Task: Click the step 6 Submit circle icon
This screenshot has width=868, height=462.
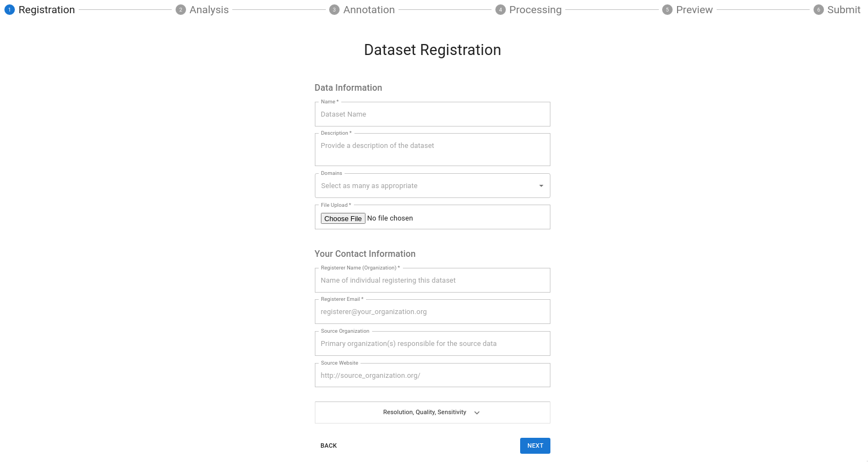Action: click(818, 10)
